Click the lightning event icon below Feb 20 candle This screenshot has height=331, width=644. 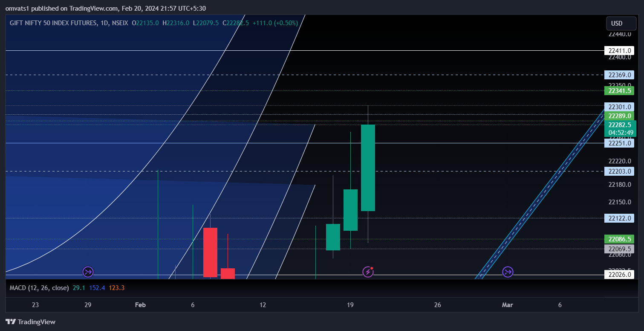[368, 272]
